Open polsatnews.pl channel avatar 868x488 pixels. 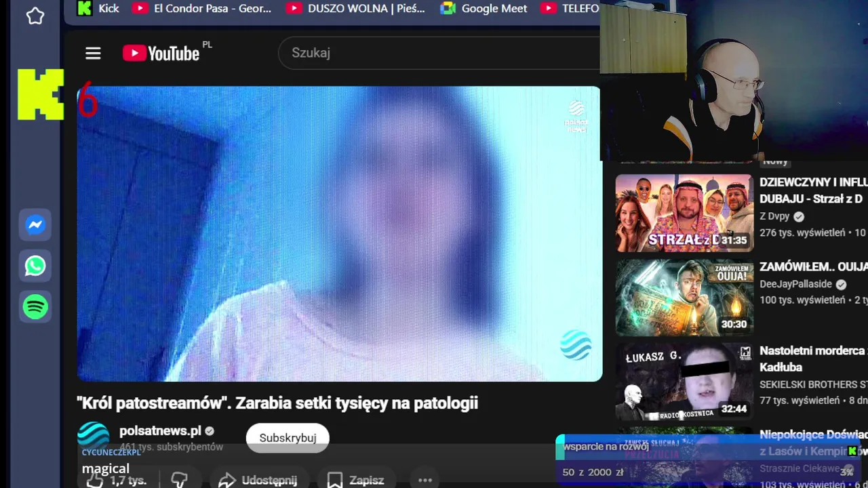pos(94,437)
